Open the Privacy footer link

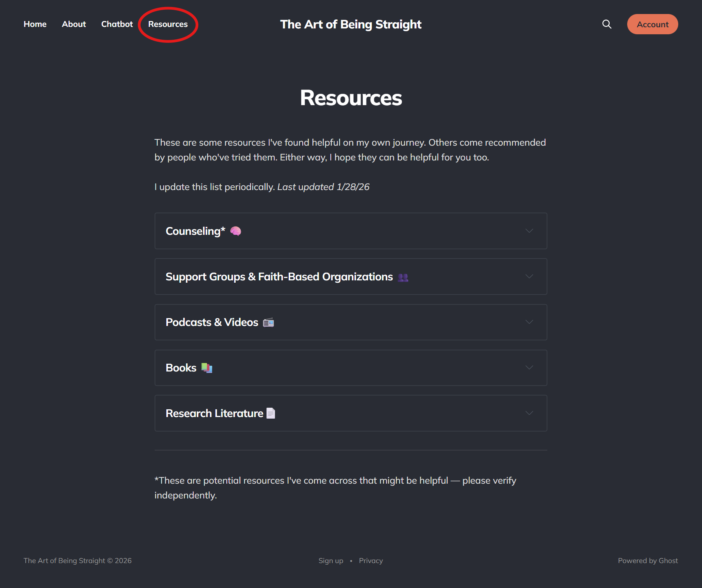point(371,561)
